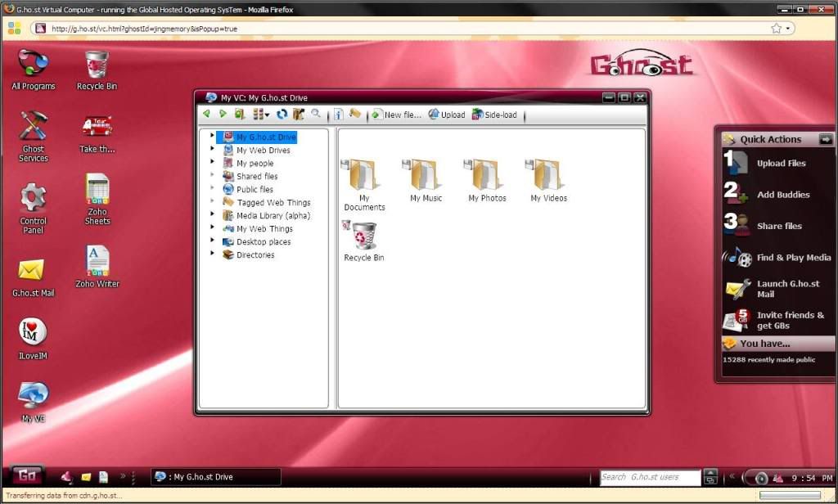Click Upload Files in Quick Actions

point(777,163)
